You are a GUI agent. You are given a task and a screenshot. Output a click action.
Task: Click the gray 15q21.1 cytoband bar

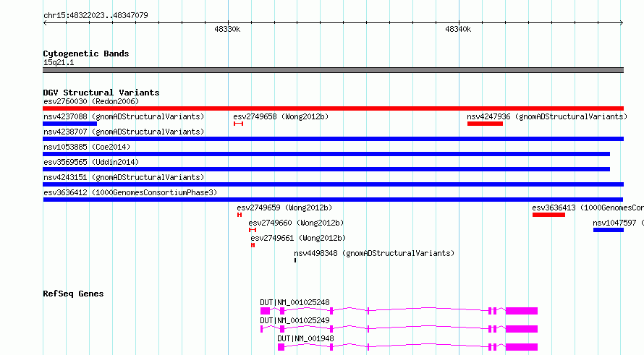click(333, 70)
